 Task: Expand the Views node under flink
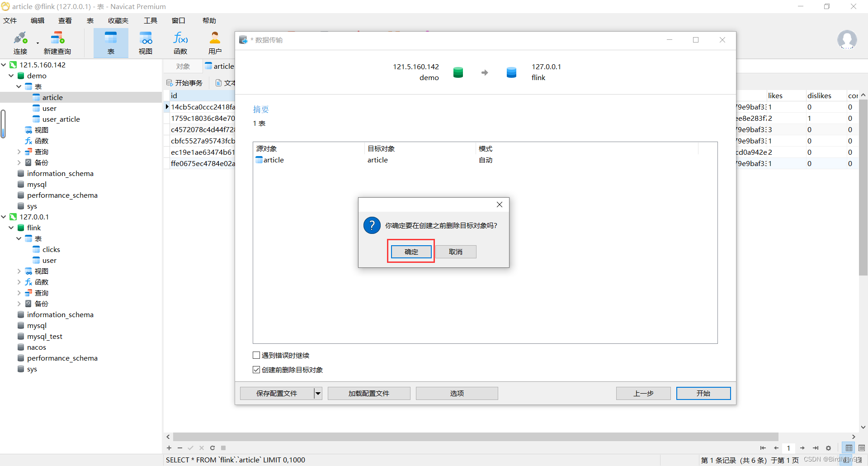(x=19, y=271)
